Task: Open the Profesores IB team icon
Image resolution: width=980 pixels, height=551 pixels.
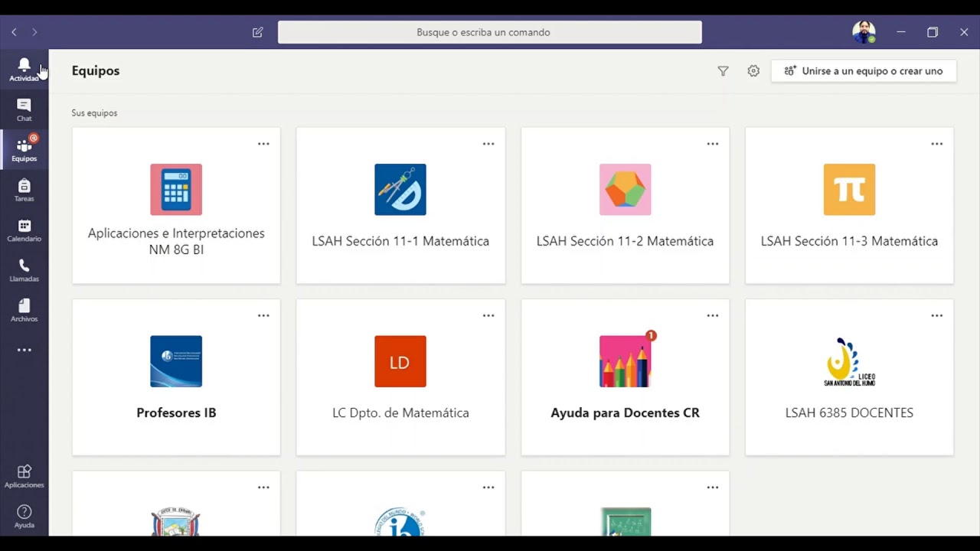Action: click(x=176, y=361)
